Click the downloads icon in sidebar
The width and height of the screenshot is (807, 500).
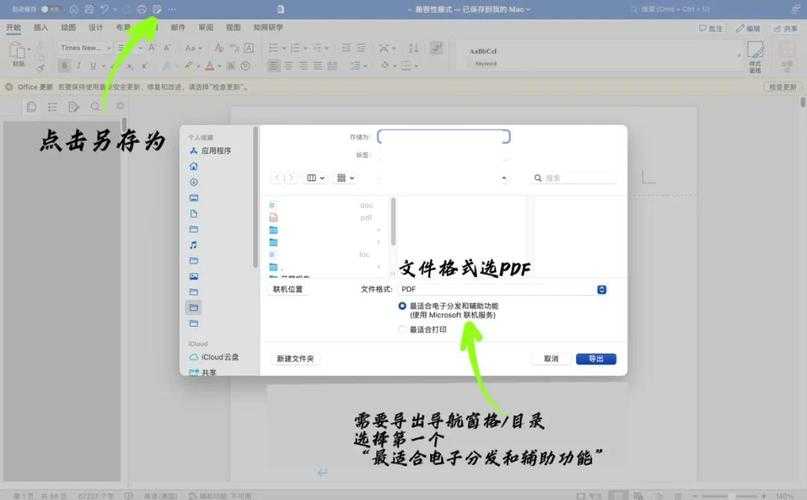point(193,182)
